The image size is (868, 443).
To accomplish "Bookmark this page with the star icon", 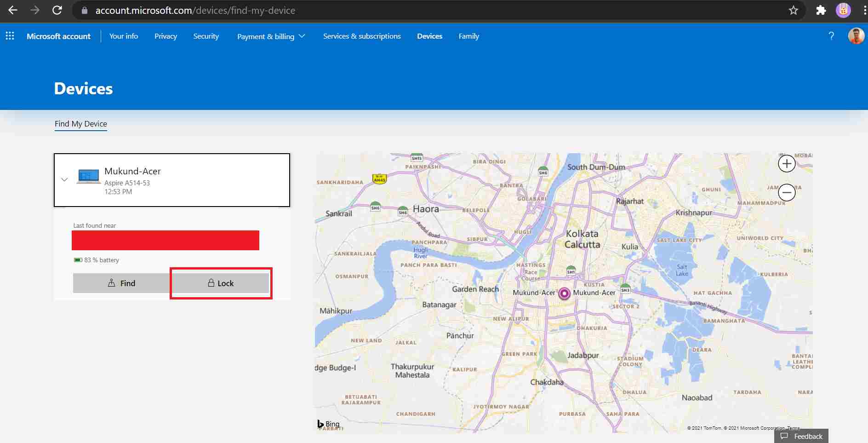I will 794,10.
